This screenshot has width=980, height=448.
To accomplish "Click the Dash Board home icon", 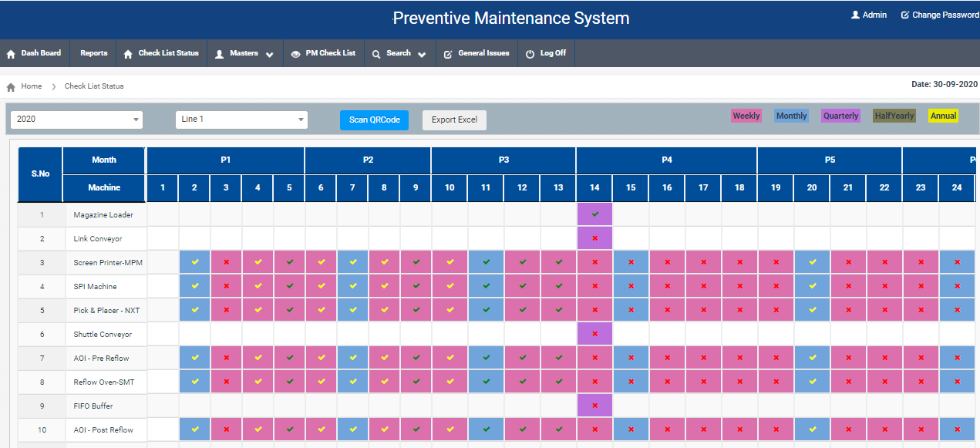I will [x=11, y=54].
